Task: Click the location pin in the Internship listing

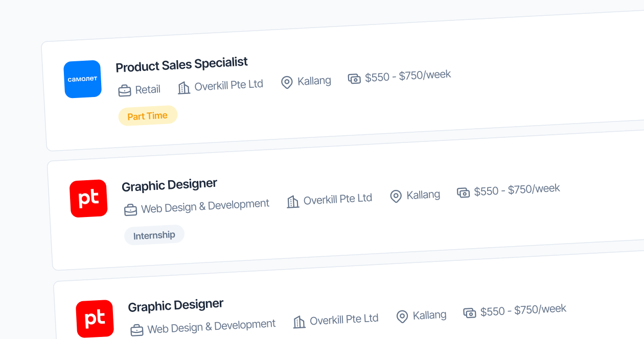Action: pos(396,196)
